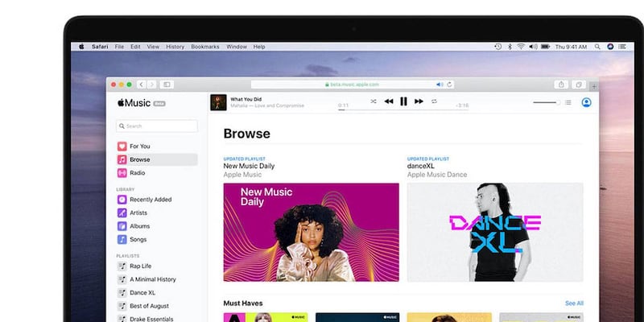Click the Apple Music search field
Screen dimensions: 644x322
coord(157,126)
